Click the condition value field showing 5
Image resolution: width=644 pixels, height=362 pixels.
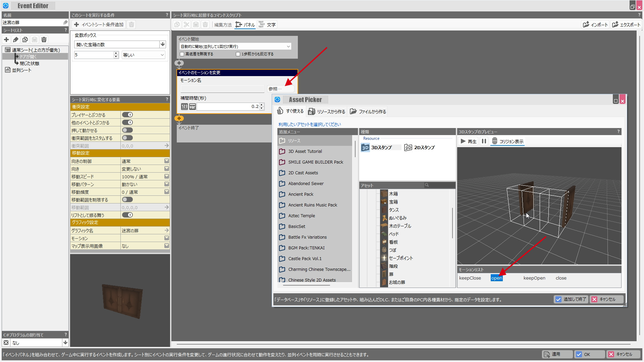click(x=94, y=55)
